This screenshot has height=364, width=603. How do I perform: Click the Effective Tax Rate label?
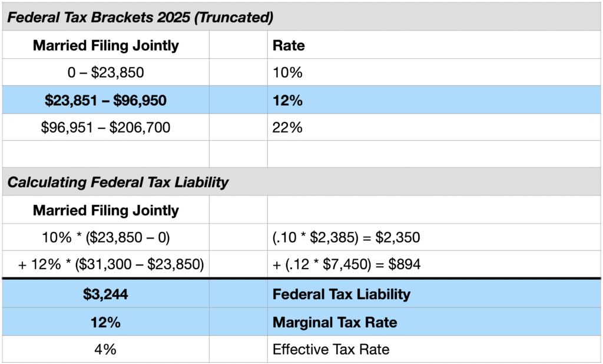click(331, 349)
